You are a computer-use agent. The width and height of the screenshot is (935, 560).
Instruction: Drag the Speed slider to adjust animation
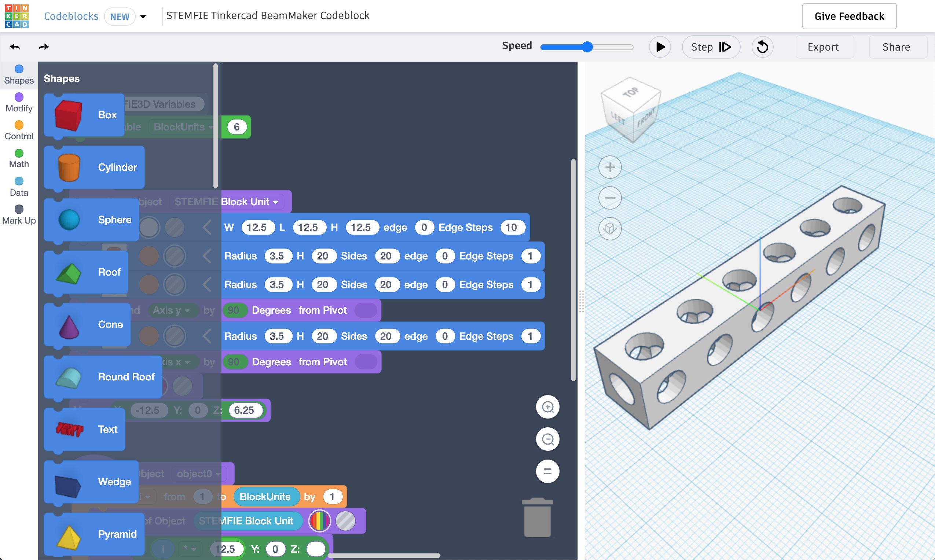click(586, 47)
